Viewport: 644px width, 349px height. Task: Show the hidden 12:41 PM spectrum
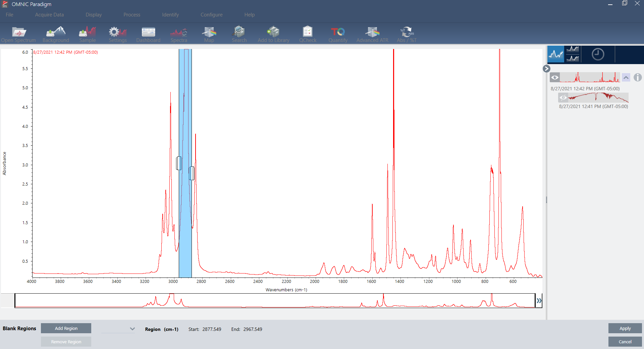coord(563,98)
